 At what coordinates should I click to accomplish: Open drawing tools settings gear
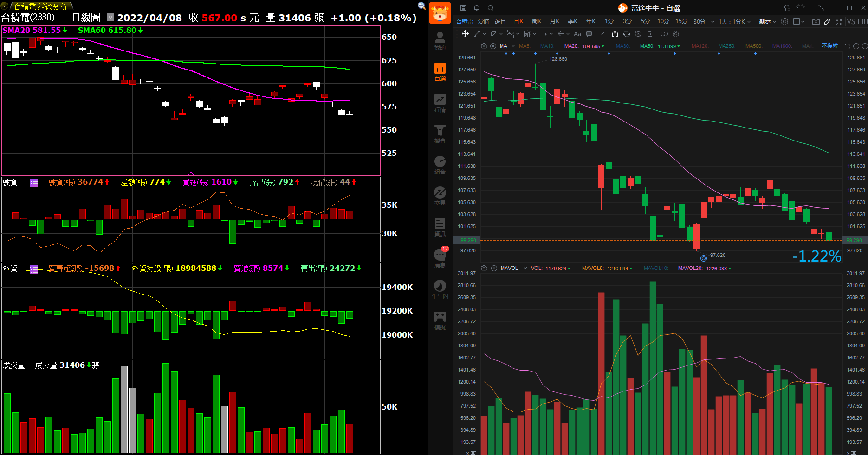(x=676, y=34)
